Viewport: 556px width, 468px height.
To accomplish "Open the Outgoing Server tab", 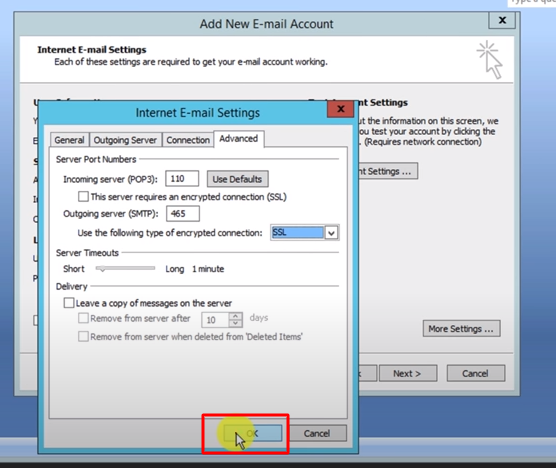I will click(125, 140).
